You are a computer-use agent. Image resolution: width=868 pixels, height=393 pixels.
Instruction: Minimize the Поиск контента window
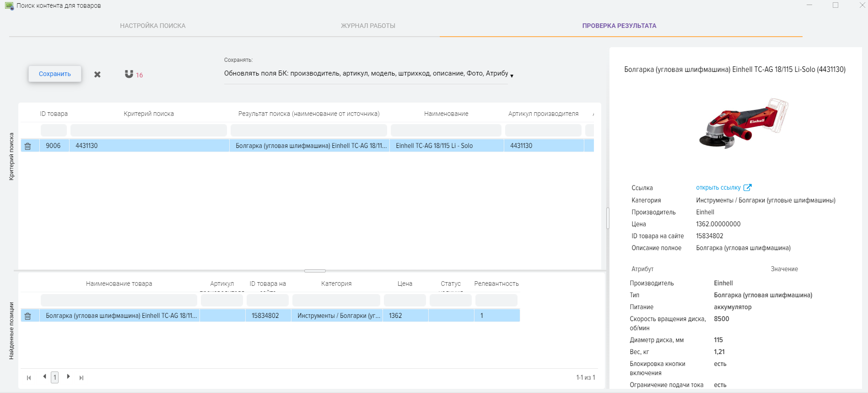[x=809, y=5]
